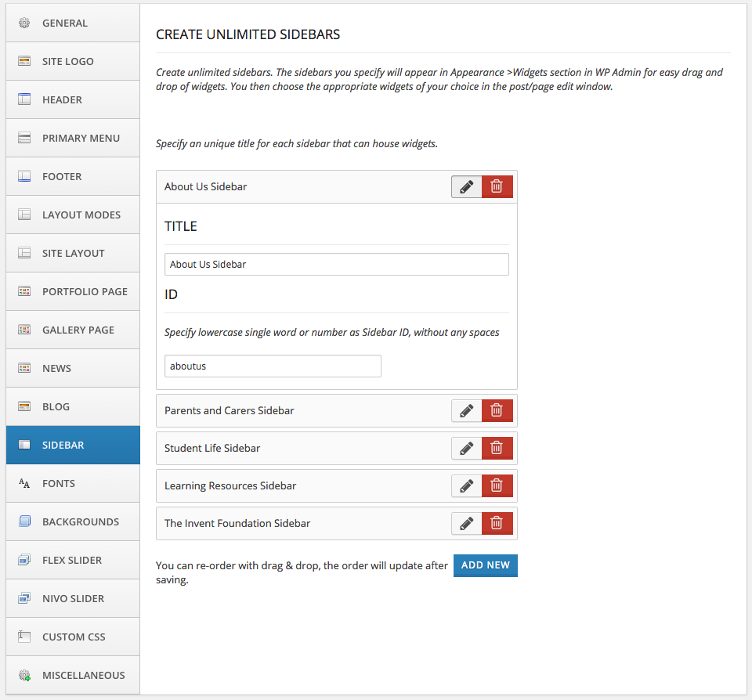Click the edit pencil for About Us Sidebar

click(466, 186)
